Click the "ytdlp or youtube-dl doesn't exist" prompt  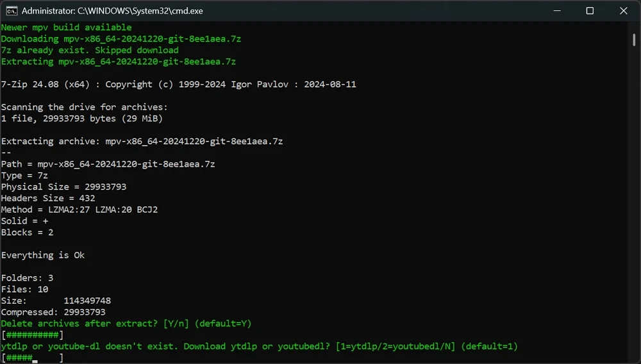(x=260, y=347)
